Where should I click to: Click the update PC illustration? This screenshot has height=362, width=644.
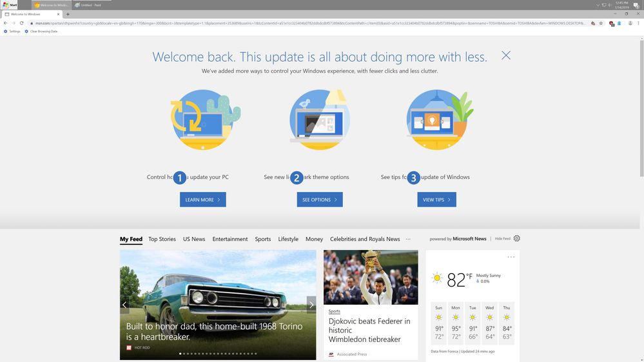pyautogui.click(x=204, y=119)
